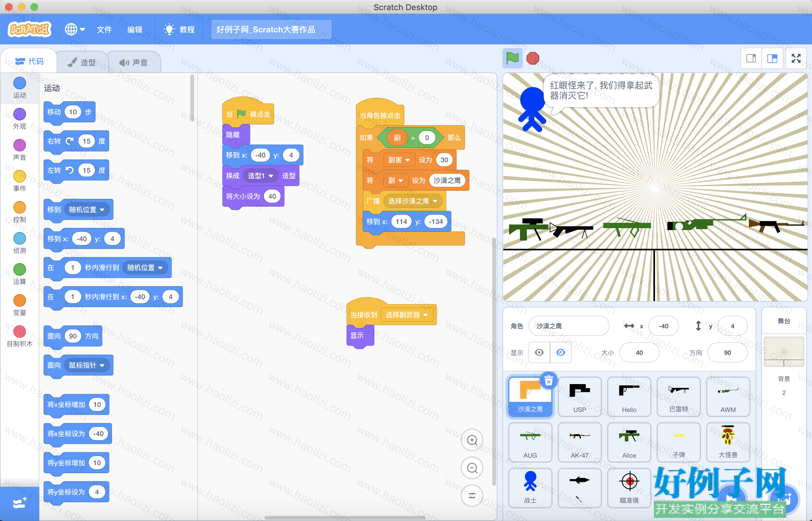The height and width of the screenshot is (521, 812).
Task: Switch to the 代码 tab
Action: click(29, 61)
